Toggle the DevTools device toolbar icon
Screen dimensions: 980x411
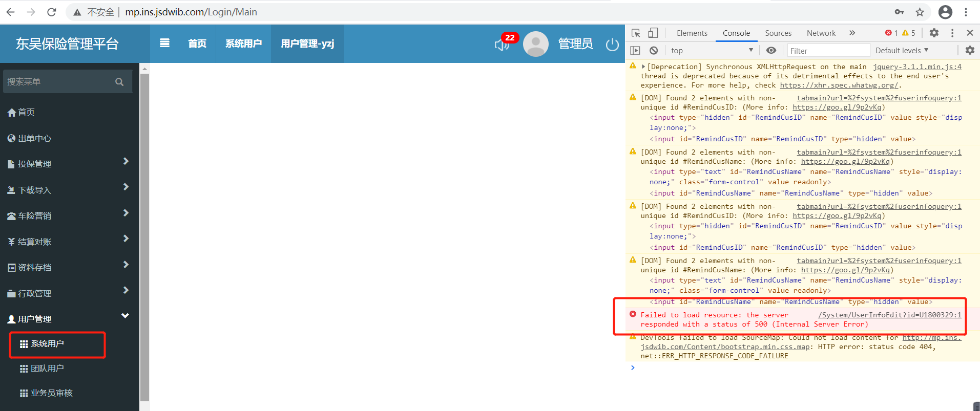click(653, 33)
